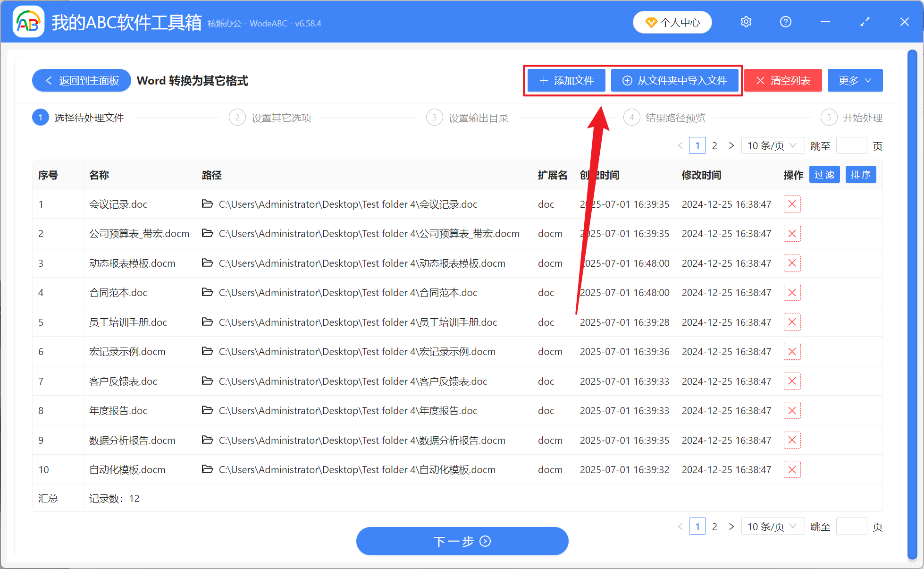Open 个人中心 from the title bar
This screenshot has width=924, height=569.
tap(672, 22)
